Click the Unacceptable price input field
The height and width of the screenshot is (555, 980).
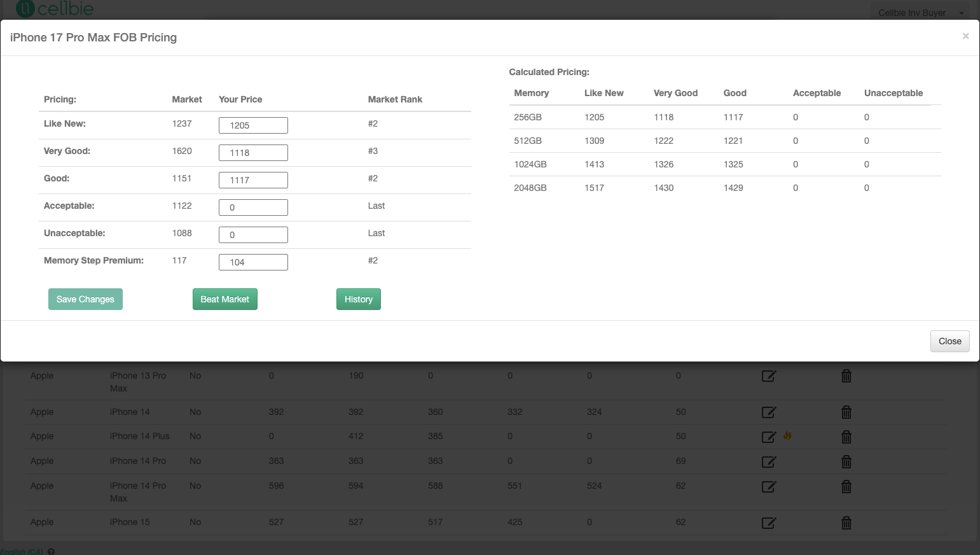pos(253,235)
